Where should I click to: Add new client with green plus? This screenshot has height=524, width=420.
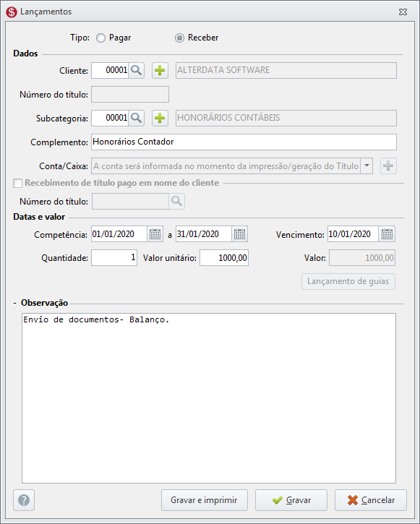(x=160, y=71)
